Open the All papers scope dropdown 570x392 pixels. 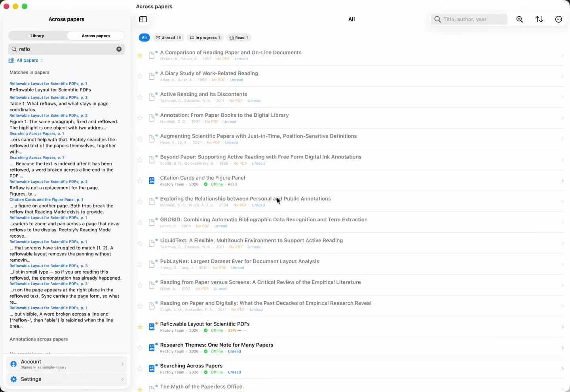[x=26, y=61]
